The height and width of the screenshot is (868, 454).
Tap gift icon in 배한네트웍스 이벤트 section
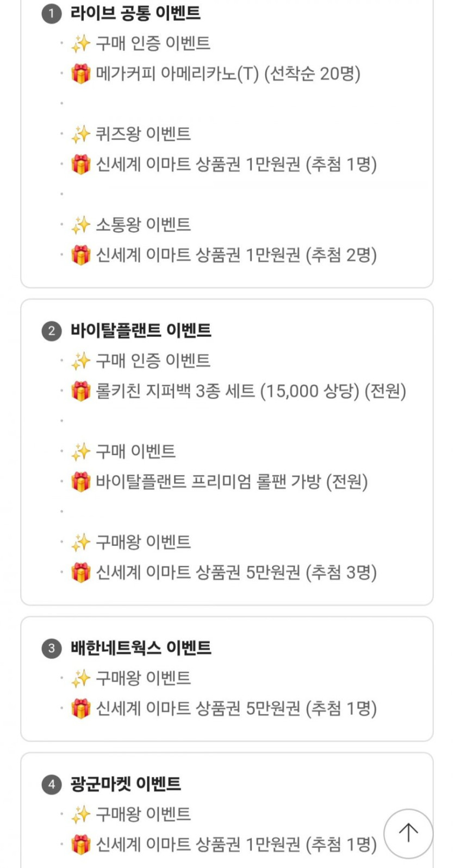click(81, 708)
